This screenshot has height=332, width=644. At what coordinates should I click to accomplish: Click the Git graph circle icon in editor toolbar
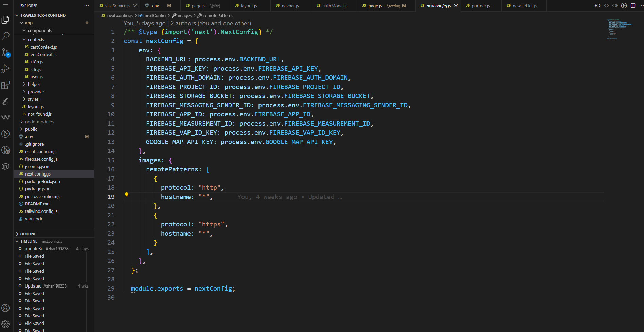pyautogui.click(x=624, y=6)
